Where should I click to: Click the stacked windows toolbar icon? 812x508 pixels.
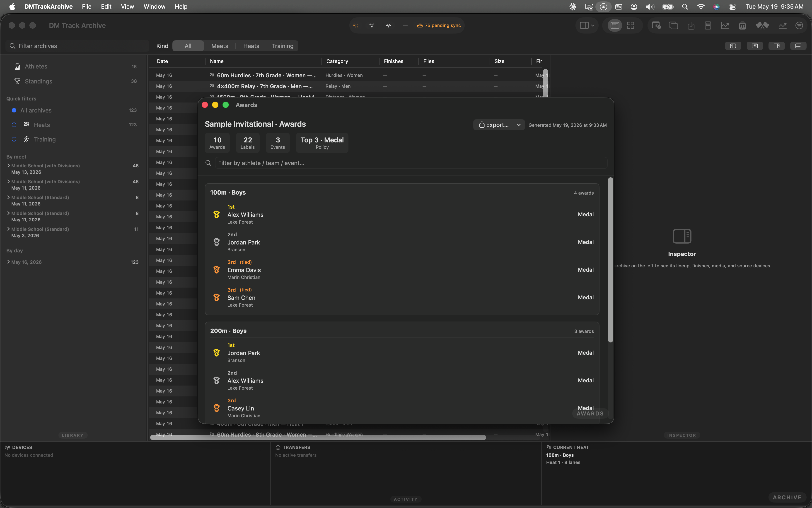coord(673,26)
